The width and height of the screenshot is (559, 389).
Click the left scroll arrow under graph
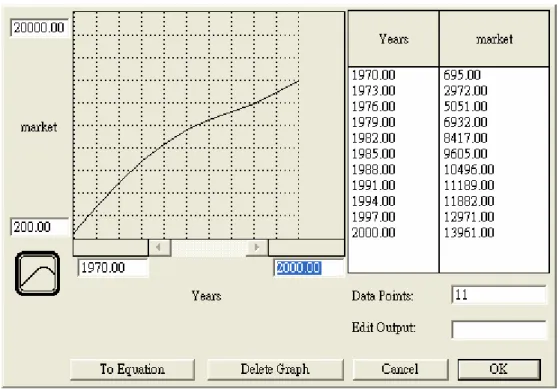tap(159, 247)
